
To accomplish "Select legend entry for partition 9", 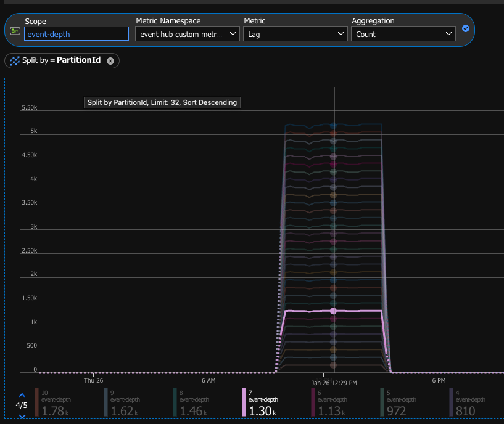I will click(122, 403).
